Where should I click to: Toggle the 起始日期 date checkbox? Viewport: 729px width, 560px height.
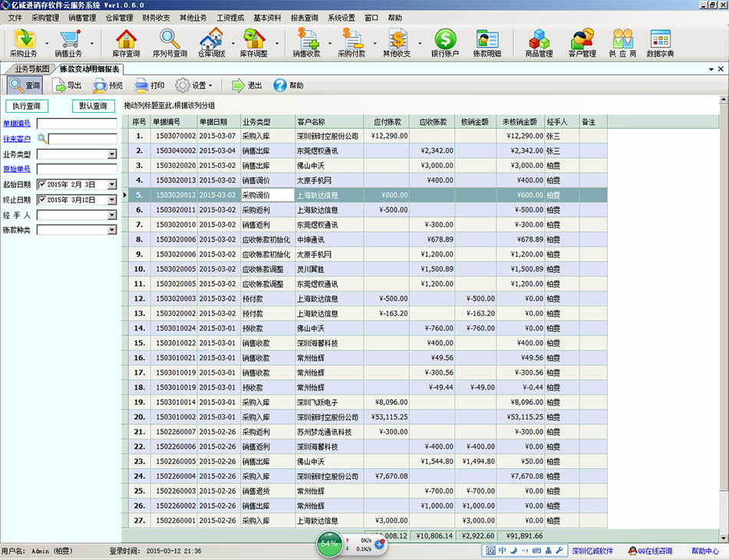pyautogui.click(x=42, y=185)
